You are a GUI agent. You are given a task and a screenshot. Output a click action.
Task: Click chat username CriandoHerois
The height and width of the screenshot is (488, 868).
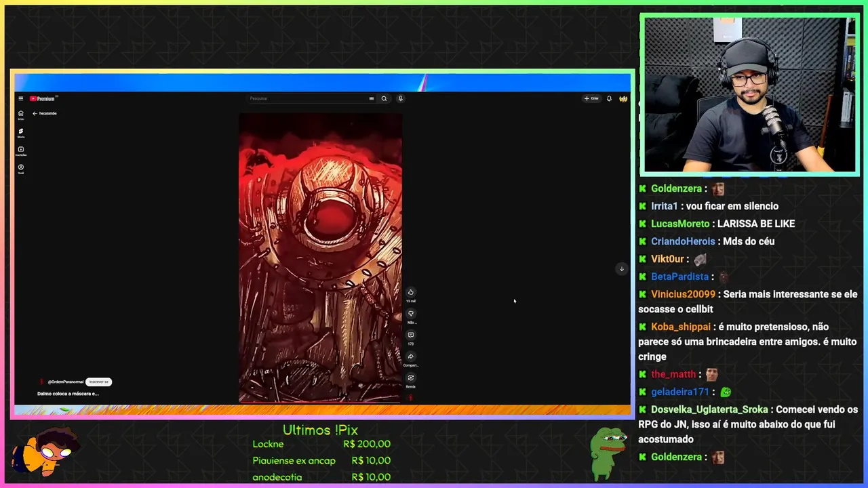point(683,241)
